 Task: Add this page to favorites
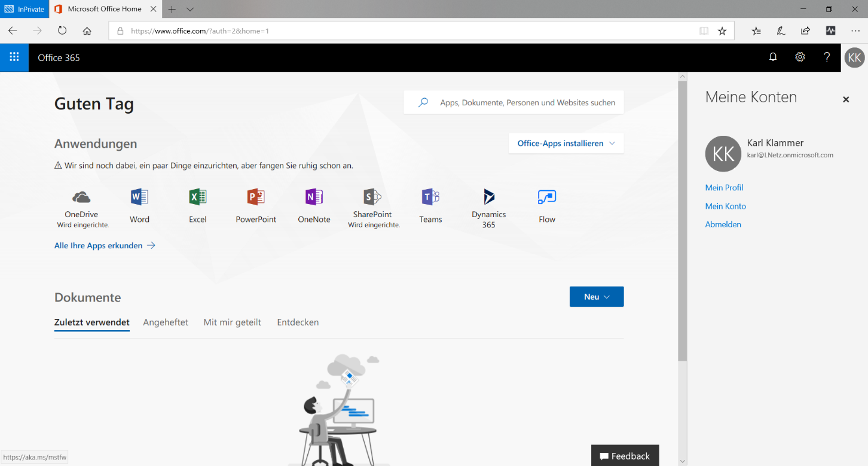click(x=722, y=31)
